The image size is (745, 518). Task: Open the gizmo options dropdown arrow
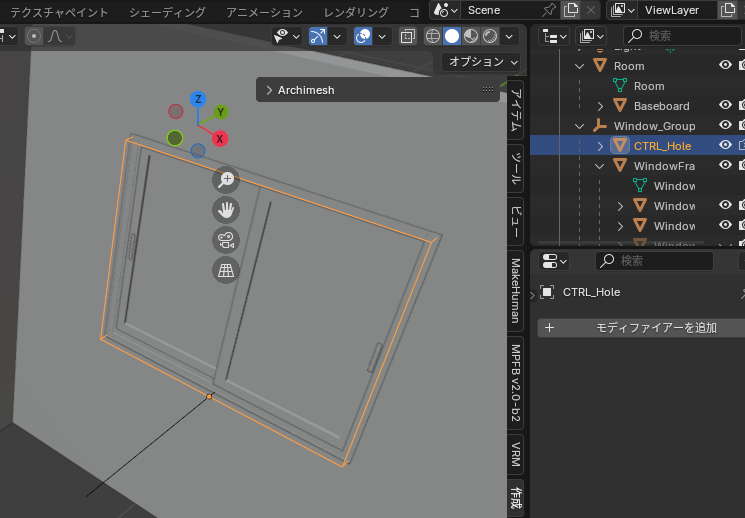pyautogui.click(x=337, y=36)
